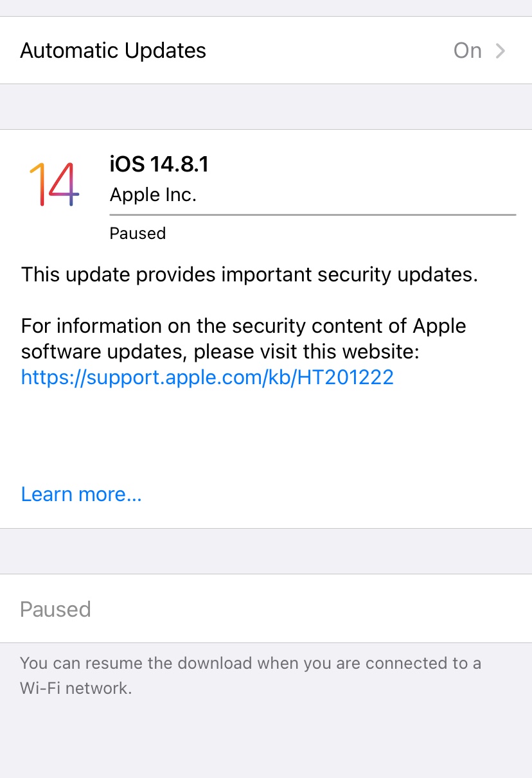
Task: Tap the iOS 14 logo icon
Action: click(54, 184)
